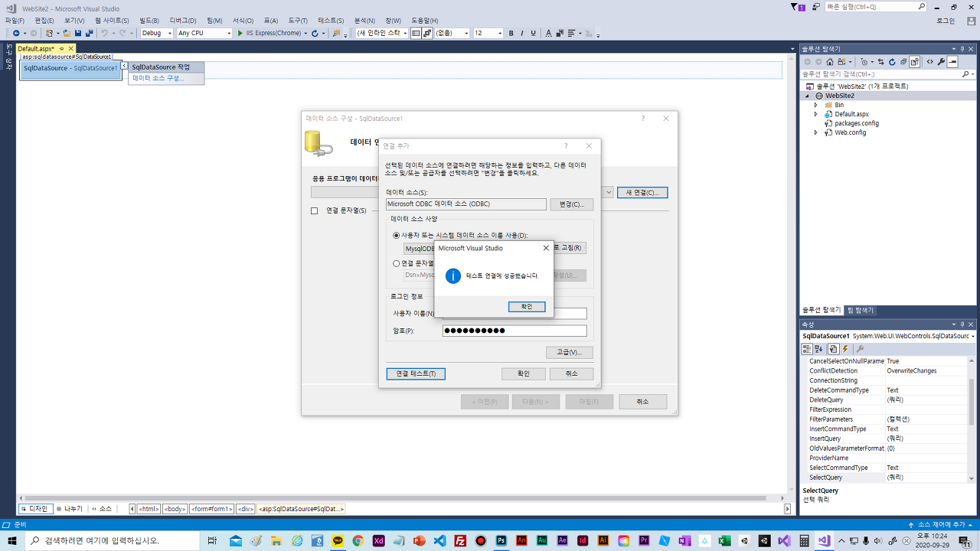Open the 도움말(H) menu
This screenshot has height=551, width=980.
click(x=425, y=21)
